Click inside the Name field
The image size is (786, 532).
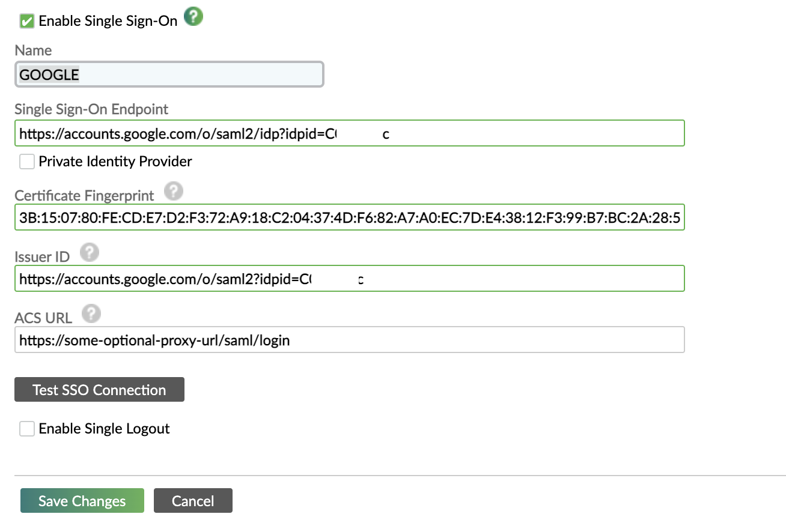[x=168, y=74]
